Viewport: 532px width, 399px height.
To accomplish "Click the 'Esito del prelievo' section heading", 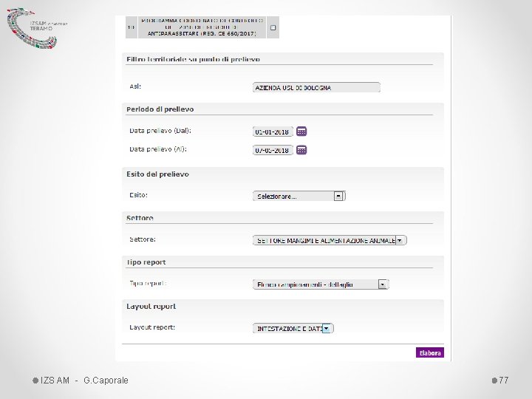I will (158, 174).
